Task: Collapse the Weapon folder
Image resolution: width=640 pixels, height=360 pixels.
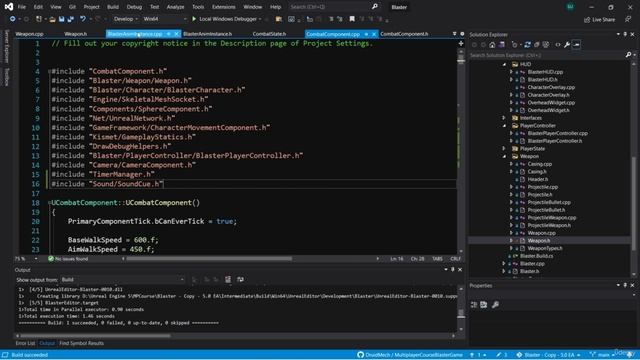Action: pos(504,156)
